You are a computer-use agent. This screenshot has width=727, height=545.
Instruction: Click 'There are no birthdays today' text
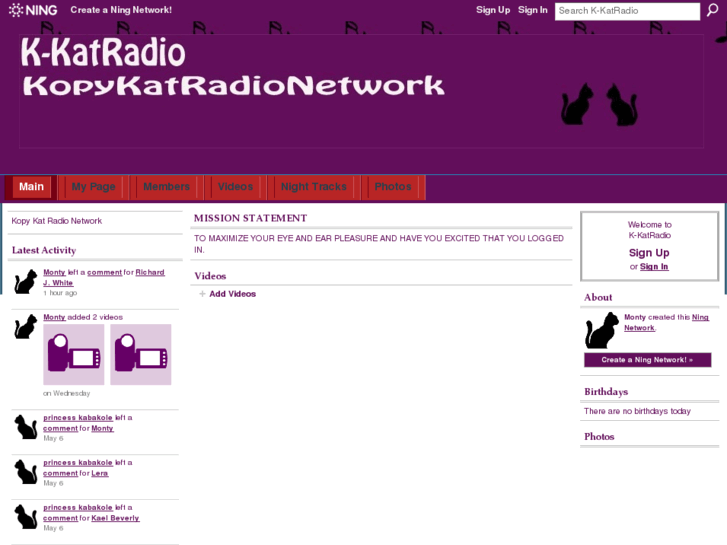coord(637,411)
